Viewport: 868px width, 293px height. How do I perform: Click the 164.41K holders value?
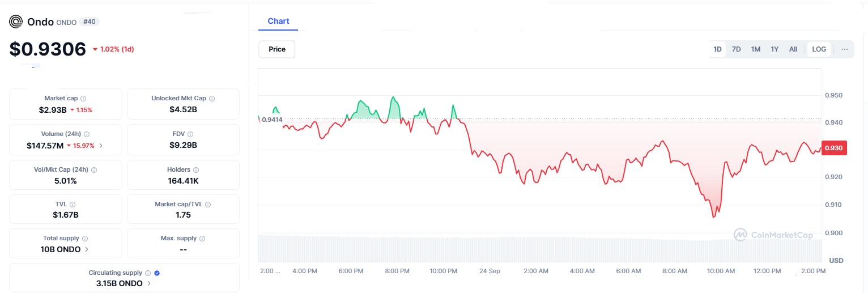(183, 181)
